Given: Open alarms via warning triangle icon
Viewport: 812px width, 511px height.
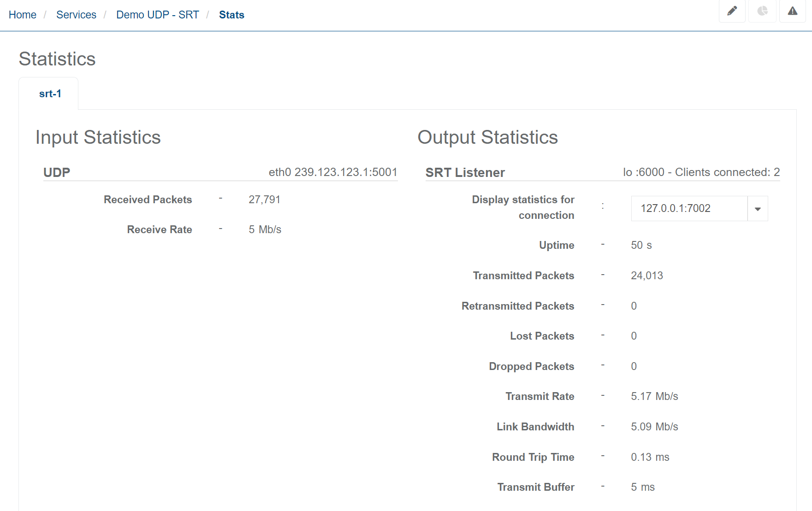Looking at the screenshot, I should (792, 11).
